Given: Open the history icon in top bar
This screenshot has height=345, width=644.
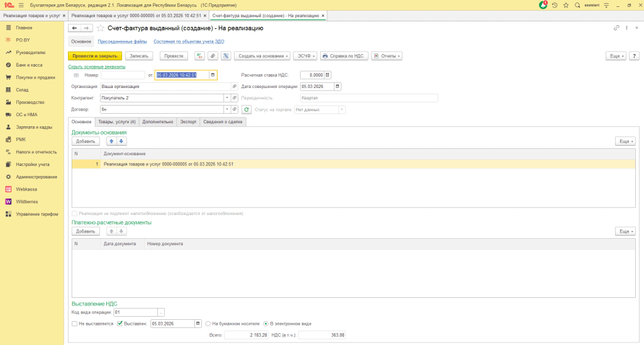Looking at the screenshot, I should [555, 5].
